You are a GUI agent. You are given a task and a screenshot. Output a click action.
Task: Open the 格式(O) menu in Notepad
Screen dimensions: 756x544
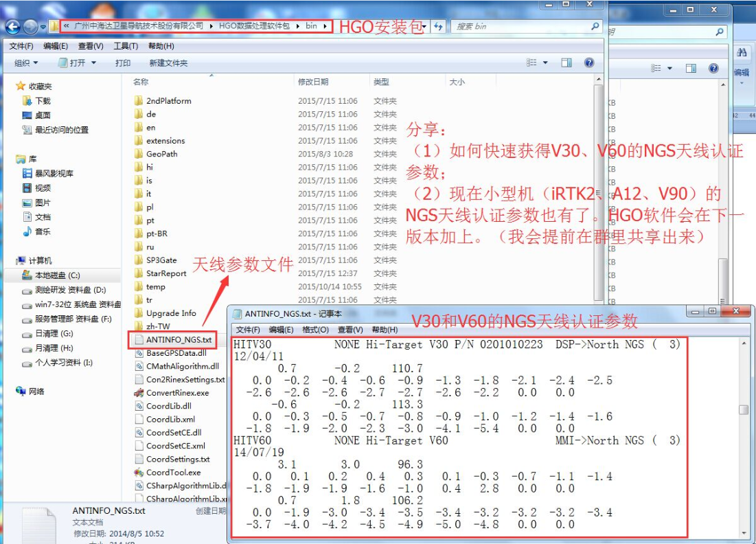[x=315, y=330]
